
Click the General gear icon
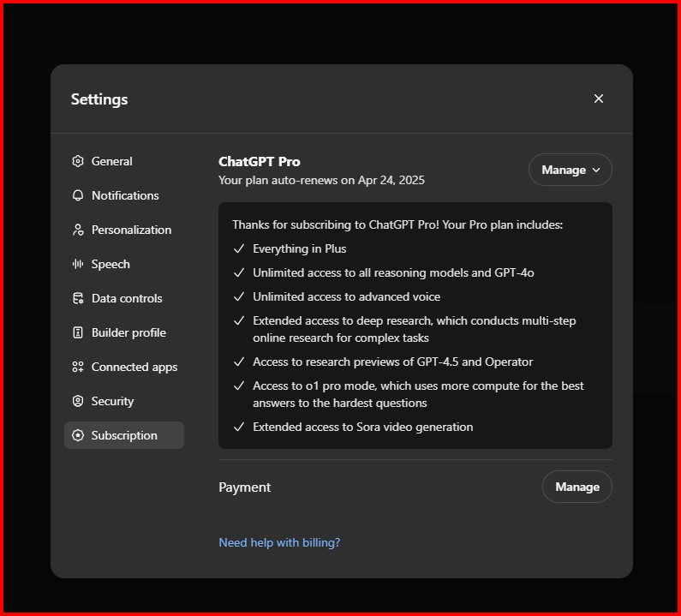pyautogui.click(x=78, y=161)
